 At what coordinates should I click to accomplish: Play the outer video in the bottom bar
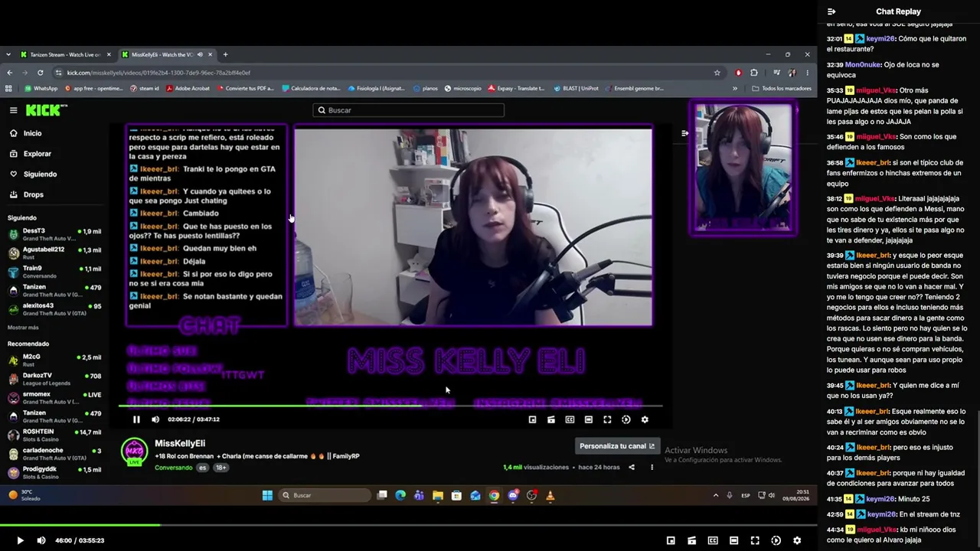(x=20, y=540)
